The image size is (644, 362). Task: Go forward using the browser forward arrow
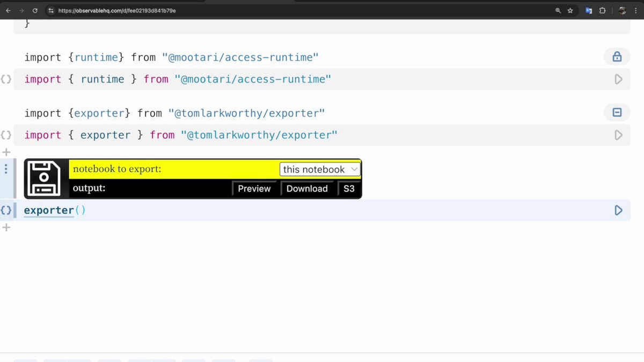point(21,10)
